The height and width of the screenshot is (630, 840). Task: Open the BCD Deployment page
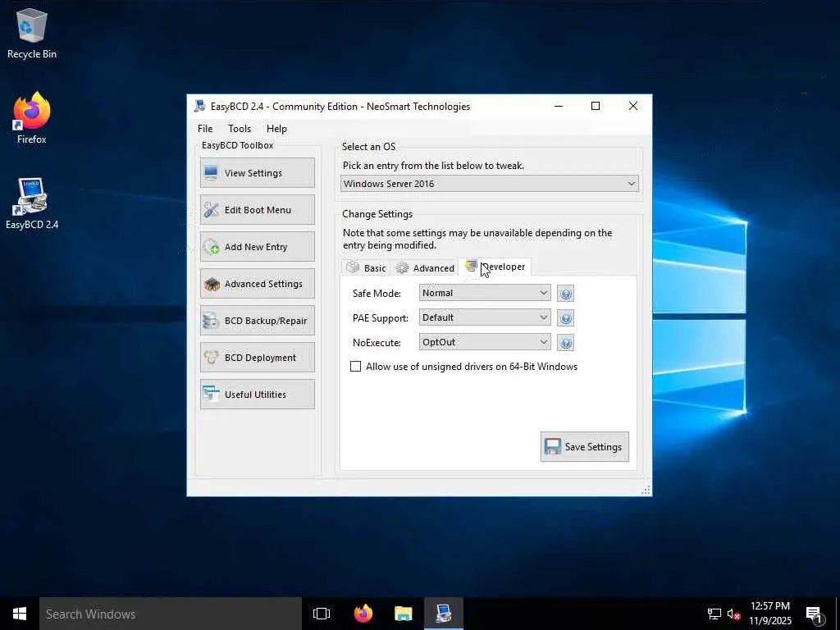257,358
